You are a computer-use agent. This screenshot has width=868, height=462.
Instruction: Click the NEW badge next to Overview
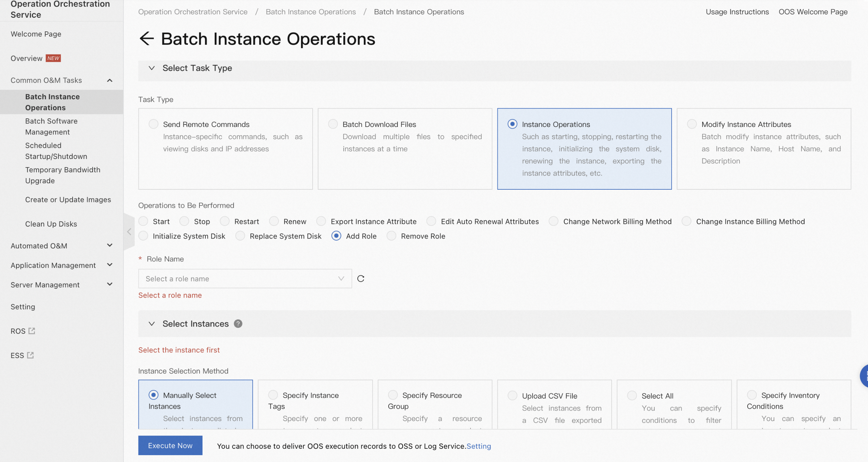tap(53, 58)
